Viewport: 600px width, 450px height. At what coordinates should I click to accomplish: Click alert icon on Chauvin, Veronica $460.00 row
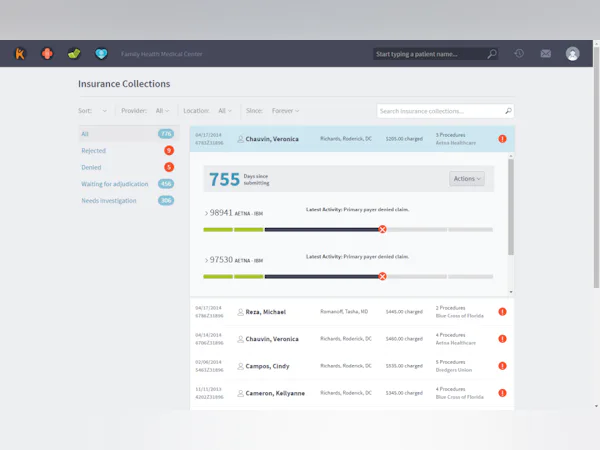(502, 339)
